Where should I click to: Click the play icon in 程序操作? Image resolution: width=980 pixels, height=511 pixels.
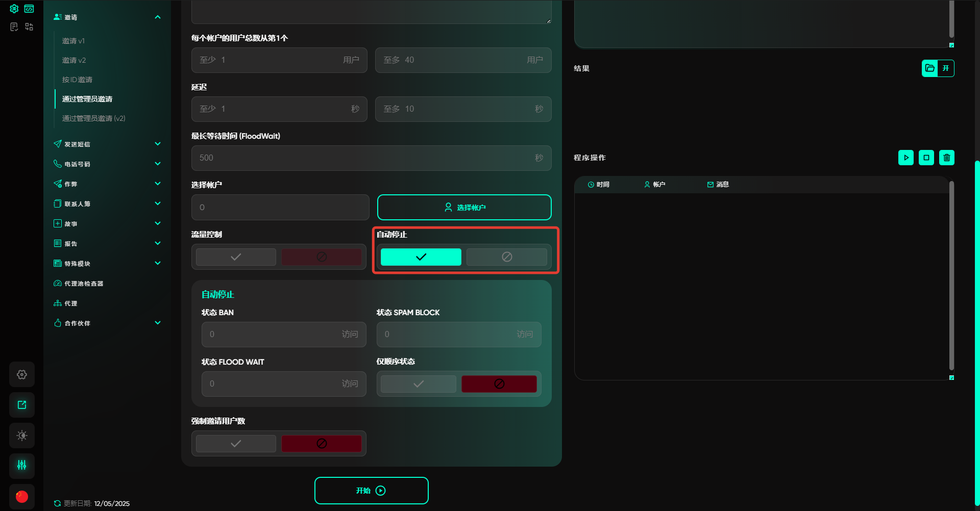coord(905,158)
